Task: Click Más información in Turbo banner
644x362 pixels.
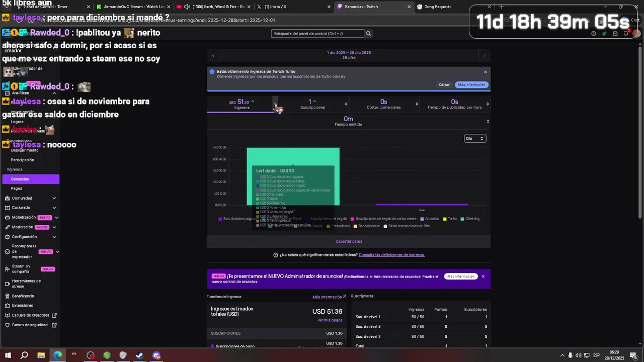Action: coord(471,84)
